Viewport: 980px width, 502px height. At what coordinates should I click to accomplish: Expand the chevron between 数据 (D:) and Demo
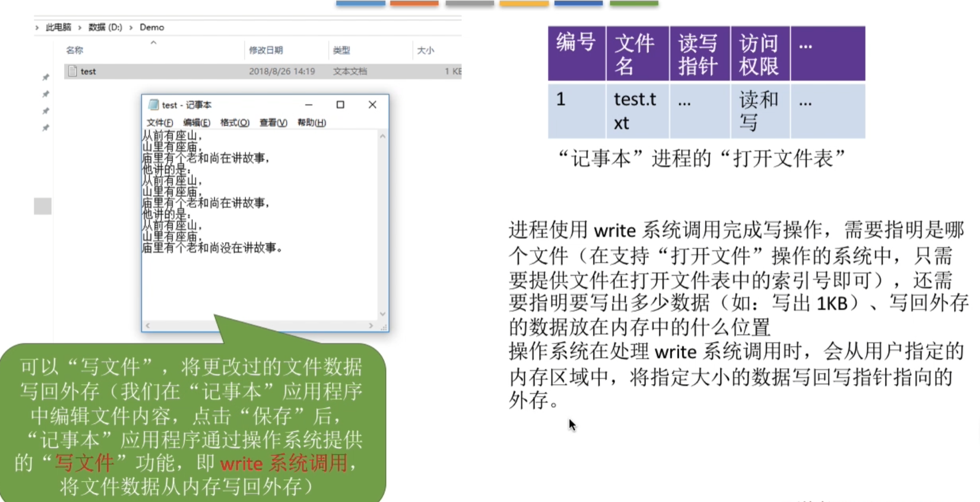[131, 27]
